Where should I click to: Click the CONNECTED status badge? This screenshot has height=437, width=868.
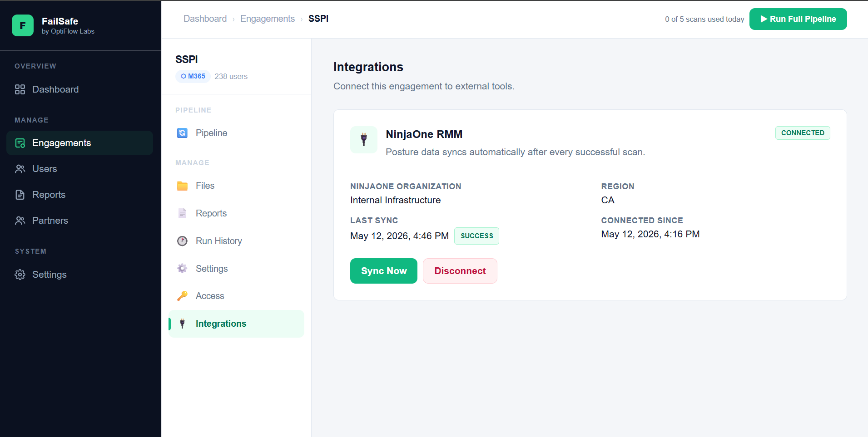coord(803,133)
